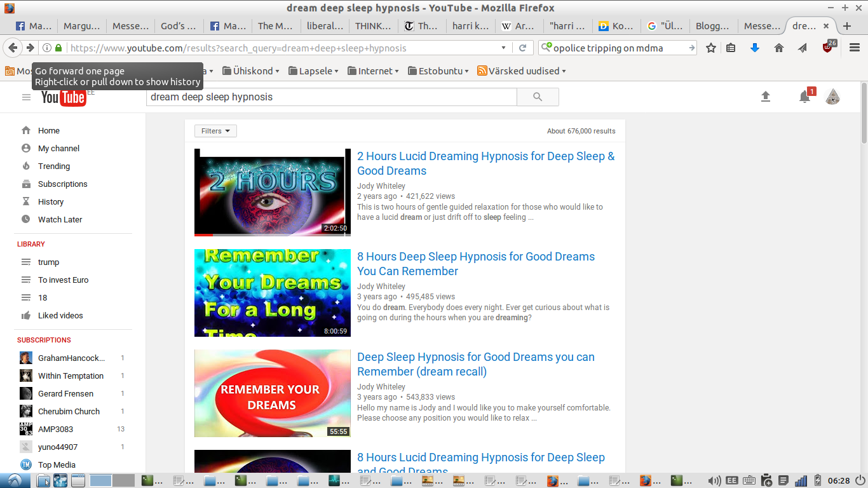
Task: Expand the Filters dropdown
Action: coord(215,131)
